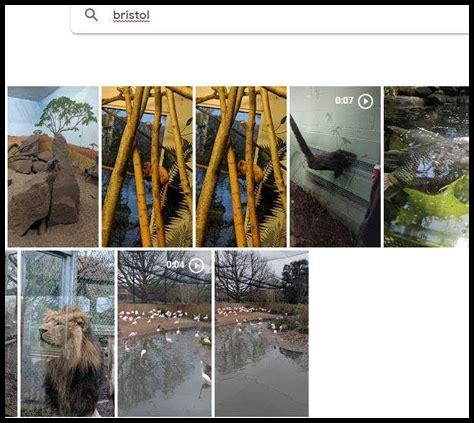Click the magnifying glass search icon
This screenshot has width=474, height=423.
(91, 15)
